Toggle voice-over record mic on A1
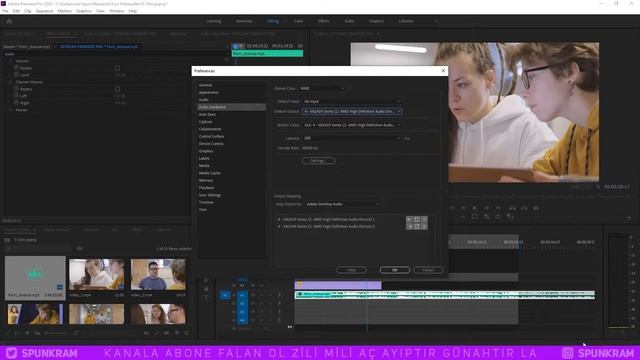This screenshot has width=640, height=360. tap(279, 295)
